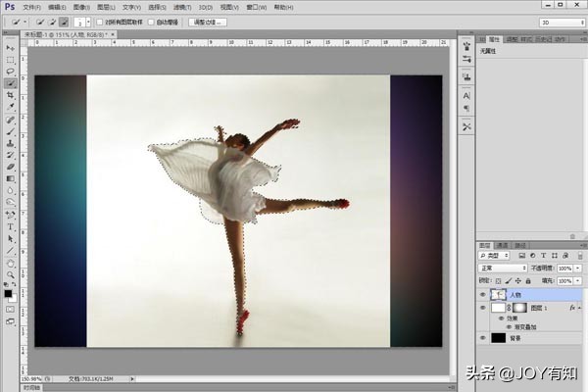Screen dimensions: 588x392
Task: Hide the 人物 layer
Action: (x=482, y=293)
